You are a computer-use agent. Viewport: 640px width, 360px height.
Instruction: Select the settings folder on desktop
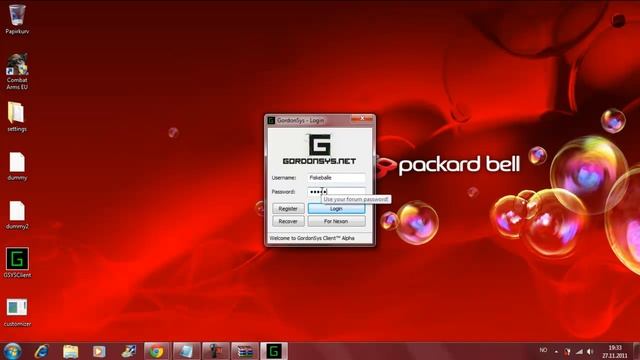(x=17, y=117)
